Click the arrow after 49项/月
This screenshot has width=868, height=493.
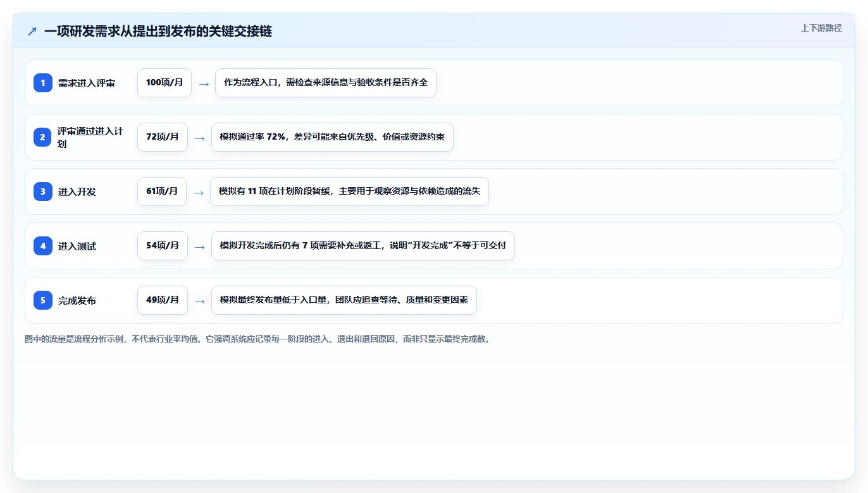tap(200, 301)
